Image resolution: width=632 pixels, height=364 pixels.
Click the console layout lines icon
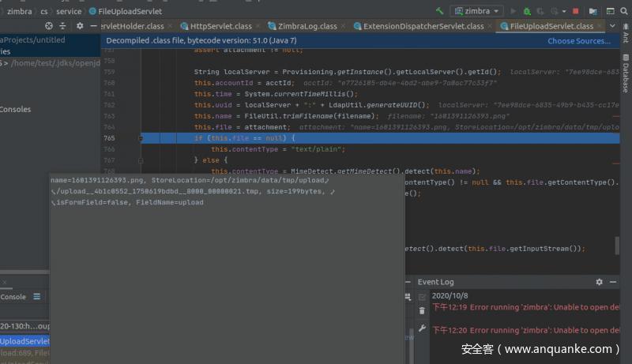[36, 297]
